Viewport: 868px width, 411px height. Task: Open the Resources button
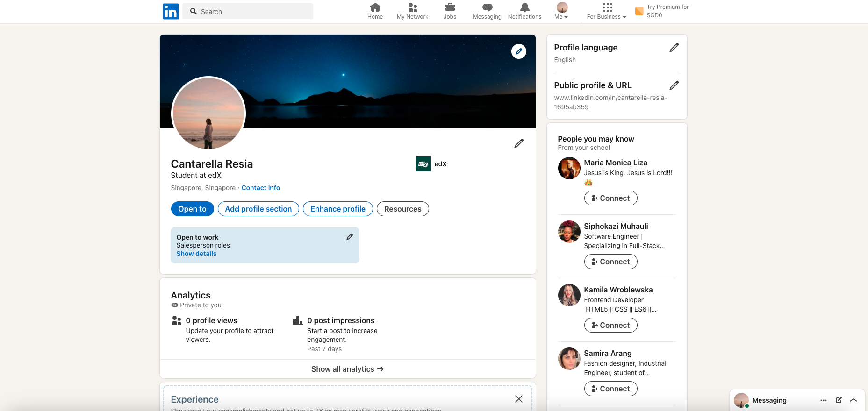pyautogui.click(x=403, y=209)
